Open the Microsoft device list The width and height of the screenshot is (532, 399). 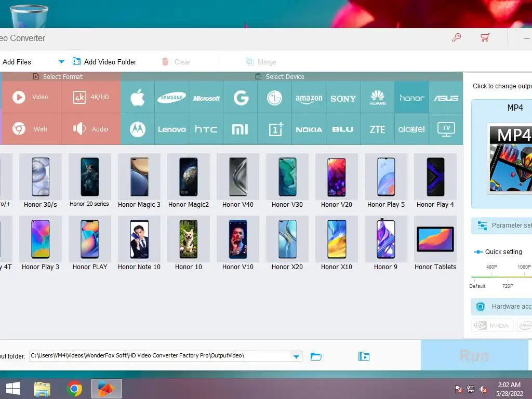(x=206, y=98)
